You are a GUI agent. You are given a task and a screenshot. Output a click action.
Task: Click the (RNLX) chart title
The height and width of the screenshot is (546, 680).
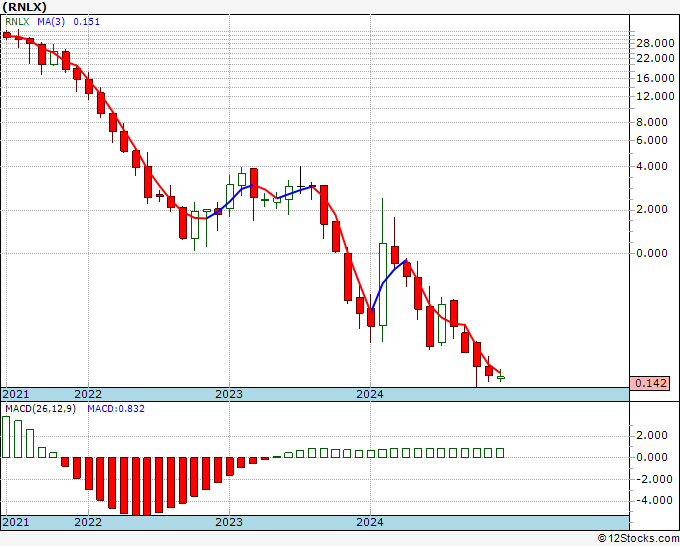(x=25, y=7)
